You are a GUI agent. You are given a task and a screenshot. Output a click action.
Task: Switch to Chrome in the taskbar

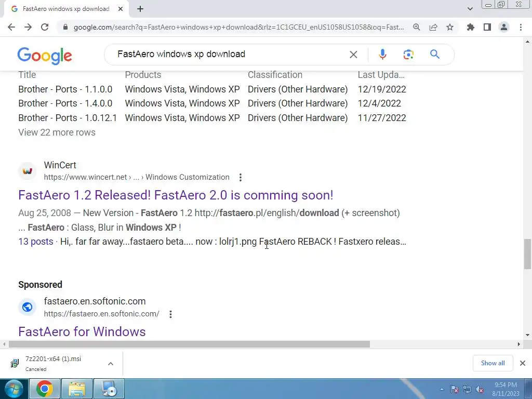coord(45,389)
